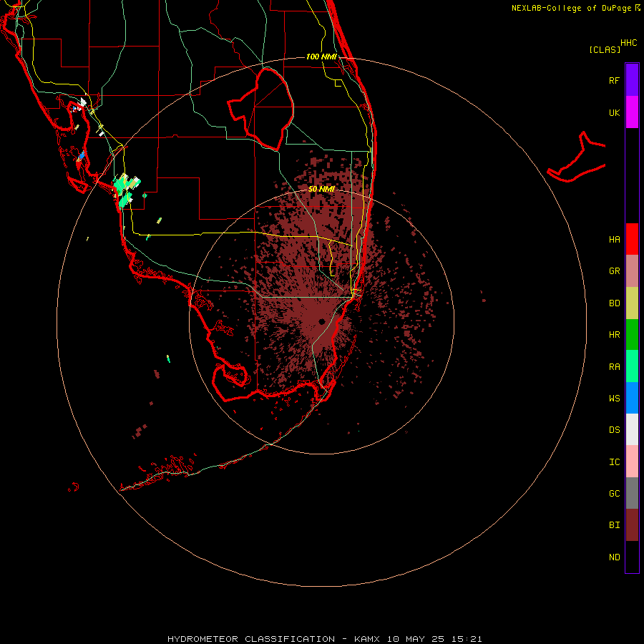
Task: Click the "50 NMI" range ring label
Action: pos(321,189)
